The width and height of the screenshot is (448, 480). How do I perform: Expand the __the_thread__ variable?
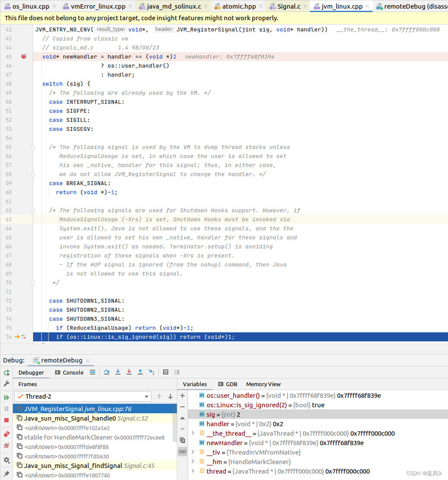point(193,433)
